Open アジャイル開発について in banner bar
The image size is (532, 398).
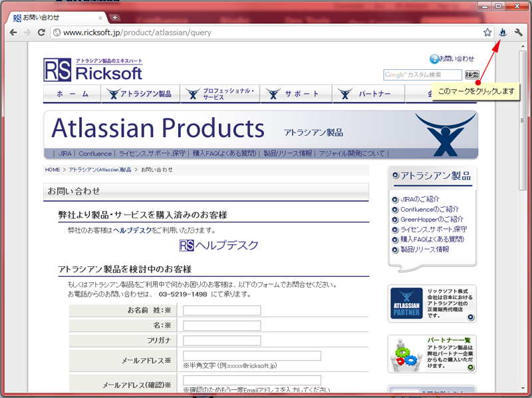pos(352,154)
